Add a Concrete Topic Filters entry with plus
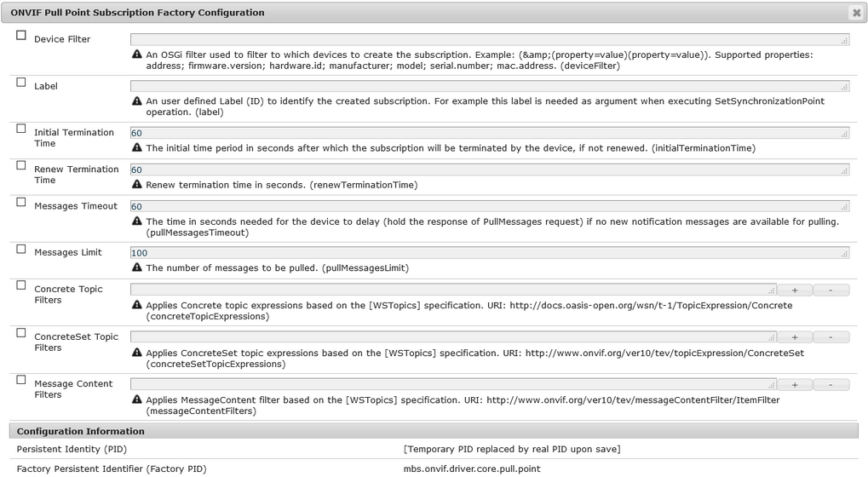Screen dimensions: 868x477 click(x=795, y=290)
